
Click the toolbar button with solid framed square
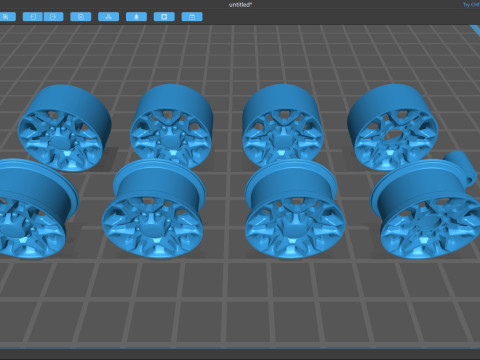(x=164, y=17)
